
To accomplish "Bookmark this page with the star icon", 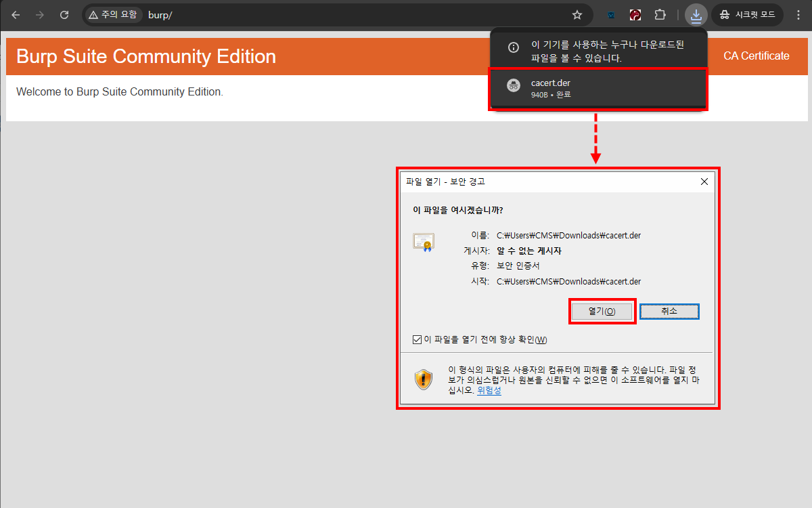I will 577,15.
